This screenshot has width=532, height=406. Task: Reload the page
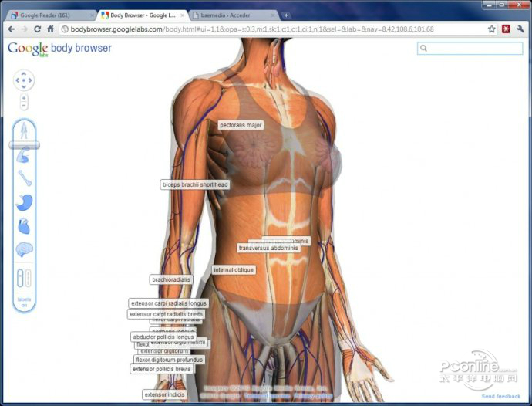37,29
